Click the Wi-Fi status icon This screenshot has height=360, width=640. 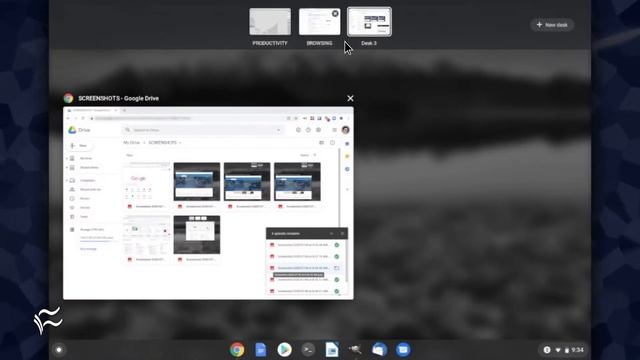click(558, 350)
